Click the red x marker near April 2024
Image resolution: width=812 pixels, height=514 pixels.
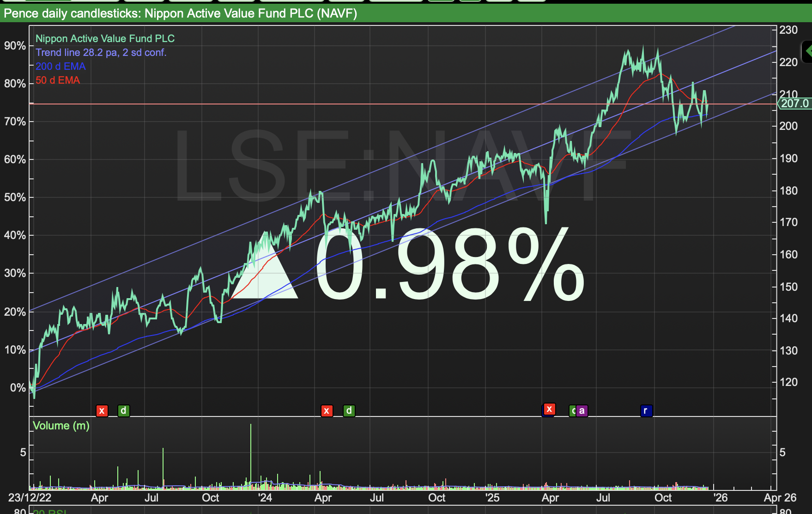[x=327, y=410]
